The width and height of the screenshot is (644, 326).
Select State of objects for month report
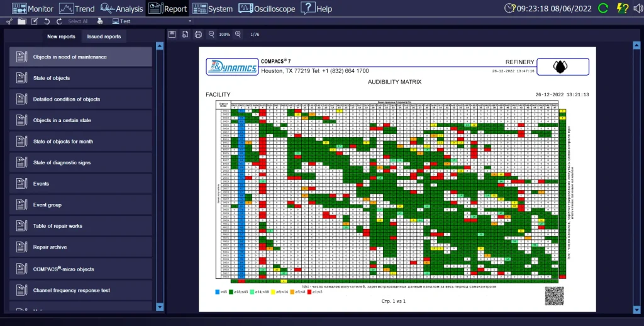click(80, 142)
